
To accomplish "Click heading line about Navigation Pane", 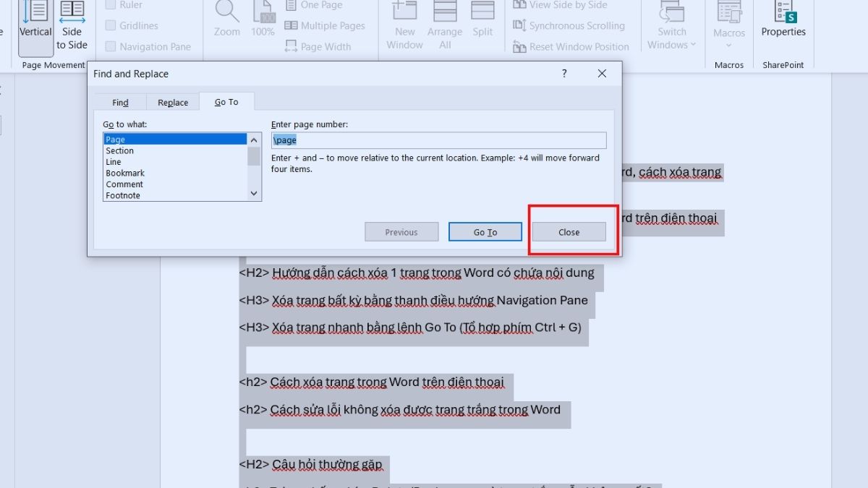I will point(414,300).
